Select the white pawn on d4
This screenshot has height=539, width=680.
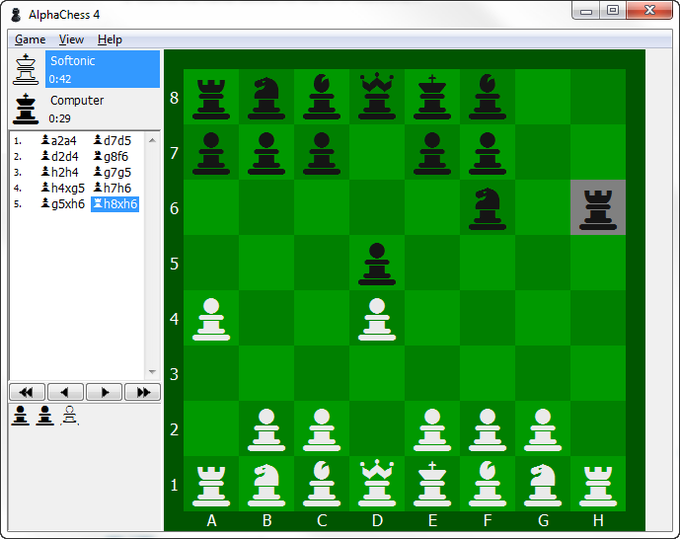click(x=377, y=319)
